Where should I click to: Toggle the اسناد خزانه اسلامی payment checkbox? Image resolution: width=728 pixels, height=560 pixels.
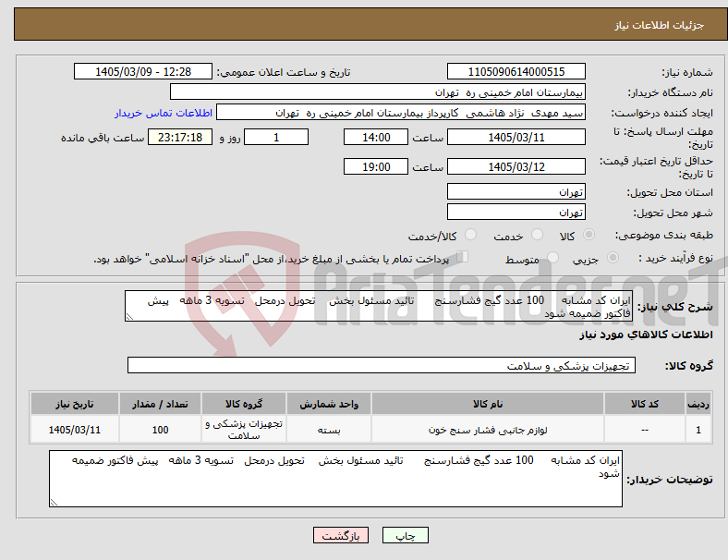click(463, 257)
